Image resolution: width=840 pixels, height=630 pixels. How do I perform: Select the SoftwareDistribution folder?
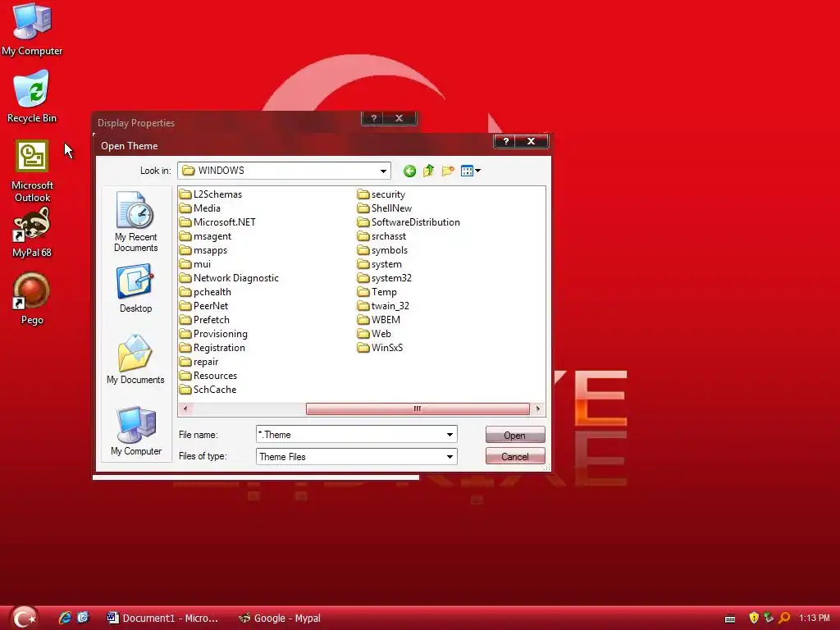[409, 221]
